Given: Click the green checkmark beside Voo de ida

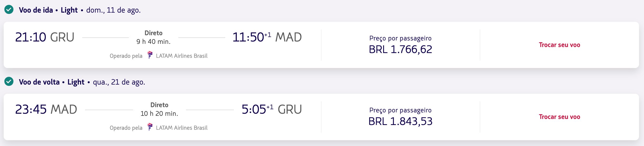Looking at the screenshot, I should click(9, 10).
